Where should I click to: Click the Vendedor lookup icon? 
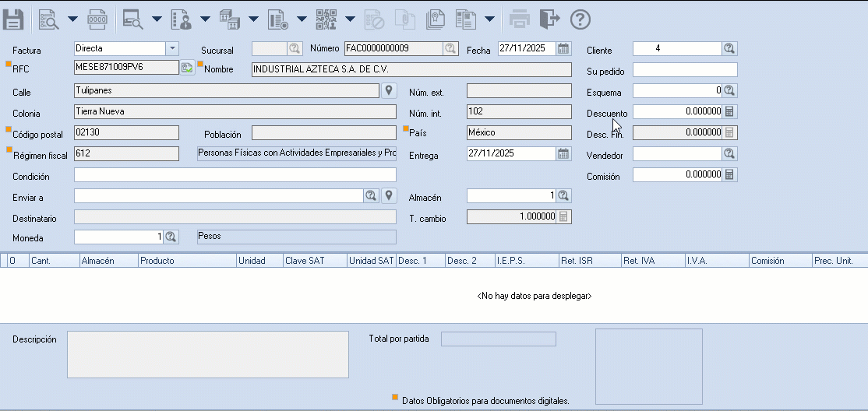click(x=729, y=154)
